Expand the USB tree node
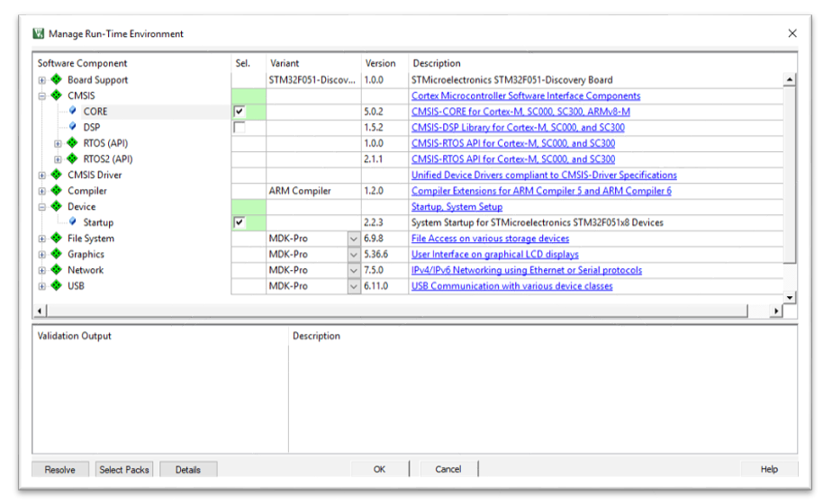The image size is (823, 504). 42,286
